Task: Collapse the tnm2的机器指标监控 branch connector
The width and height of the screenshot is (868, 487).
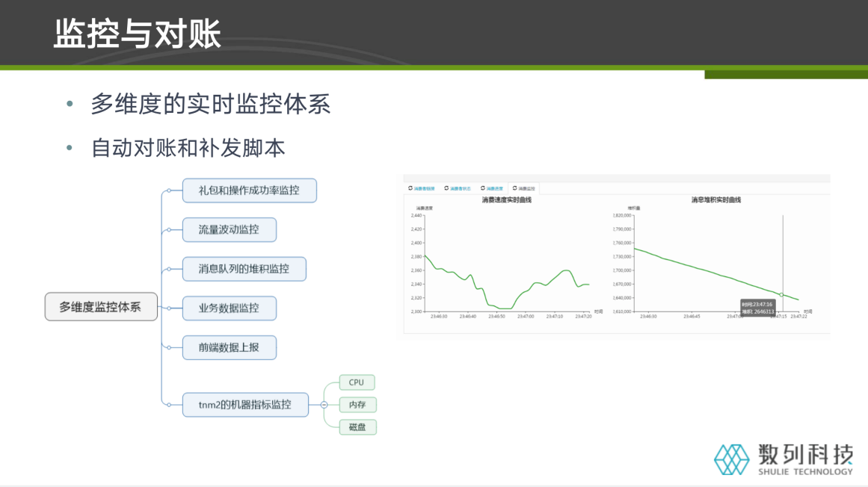Action: pos(324,404)
